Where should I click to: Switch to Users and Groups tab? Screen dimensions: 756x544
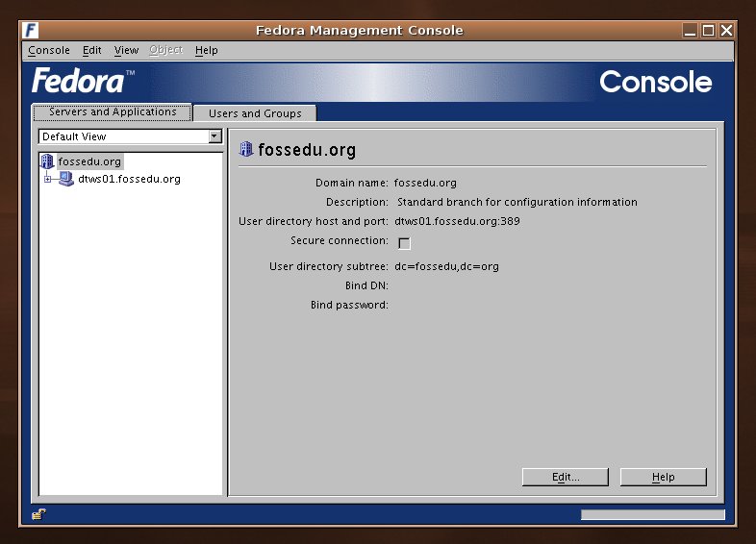(255, 113)
